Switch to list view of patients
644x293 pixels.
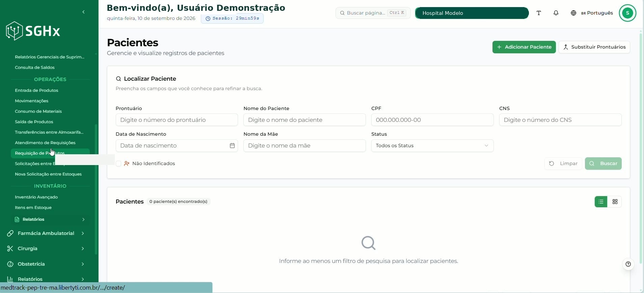point(601,202)
